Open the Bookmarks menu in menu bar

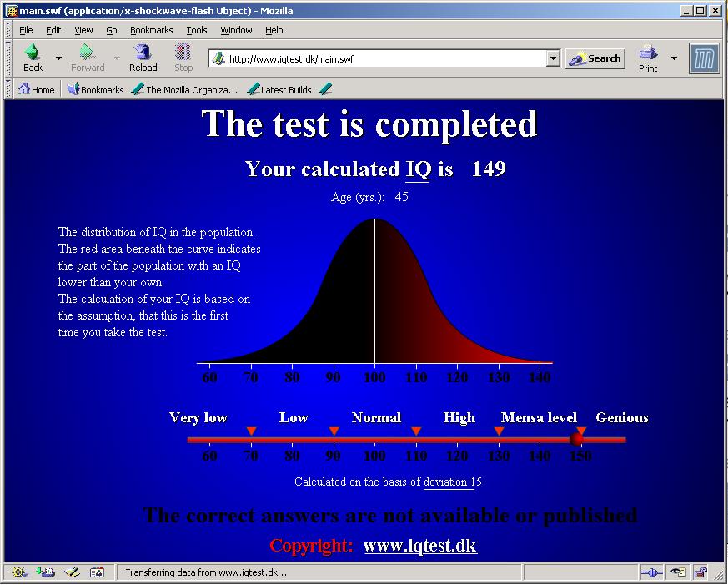(x=152, y=30)
